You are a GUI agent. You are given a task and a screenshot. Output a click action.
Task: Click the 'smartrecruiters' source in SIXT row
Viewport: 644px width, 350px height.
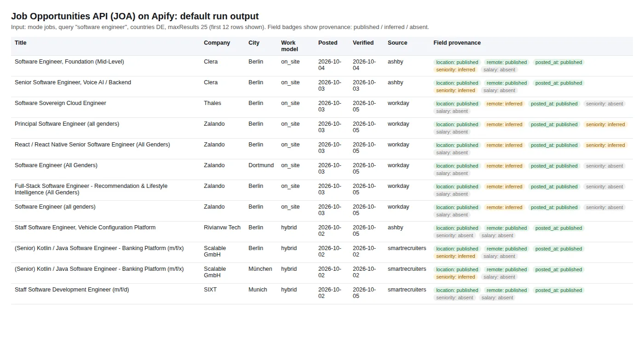point(407,290)
